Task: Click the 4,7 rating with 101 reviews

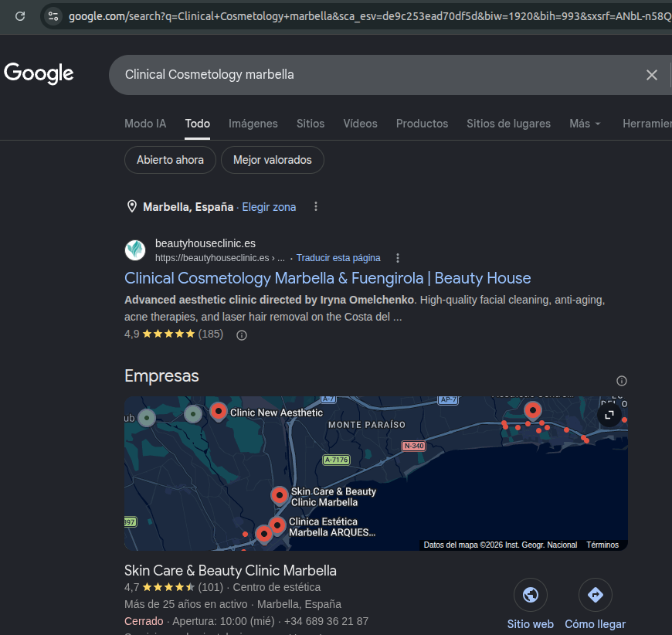Action: 174,587
